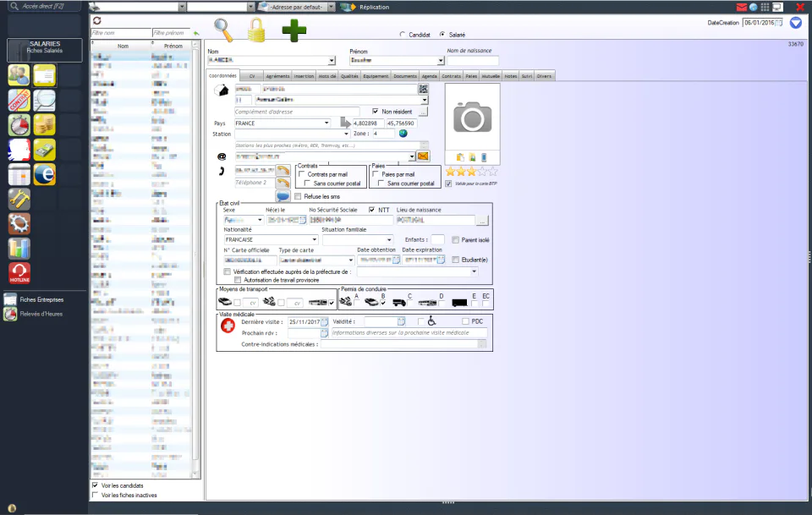Screen dimensions: 812x515
Task: Open the cash banknotes sidebar icon
Action: 45,150
